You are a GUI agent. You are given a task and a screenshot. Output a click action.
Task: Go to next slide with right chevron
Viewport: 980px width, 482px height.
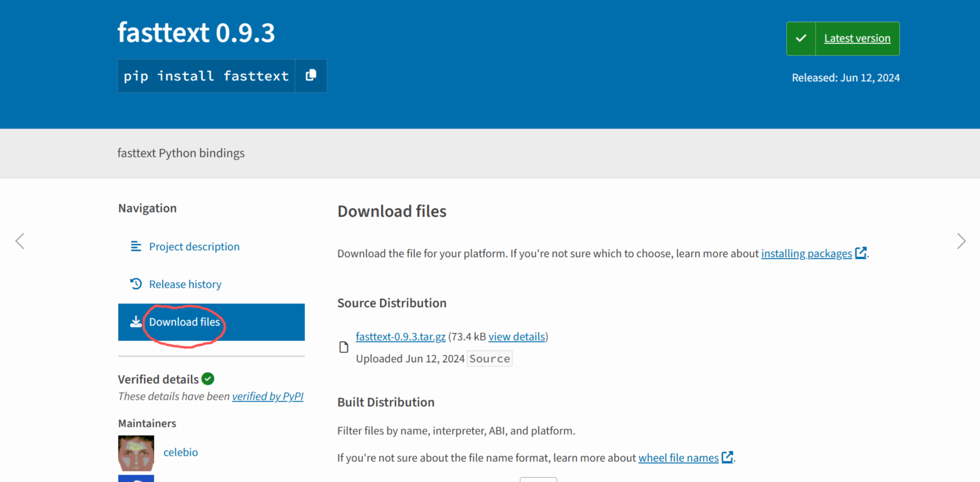coord(961,241)
